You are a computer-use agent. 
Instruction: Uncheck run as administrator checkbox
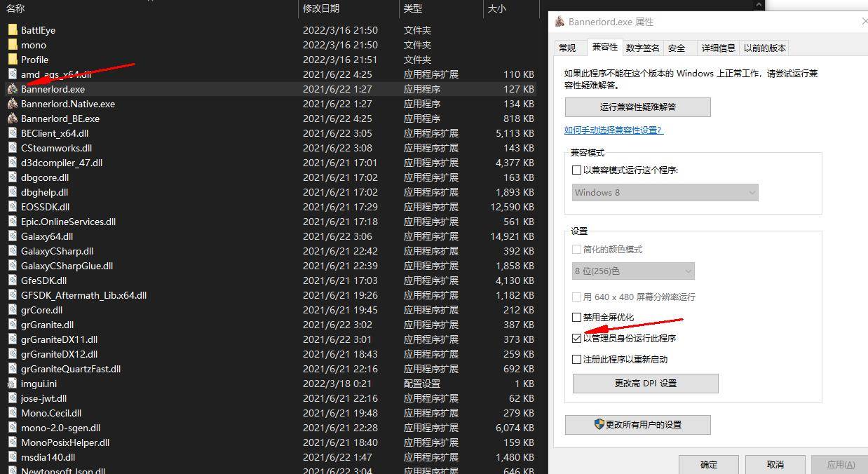576,339
